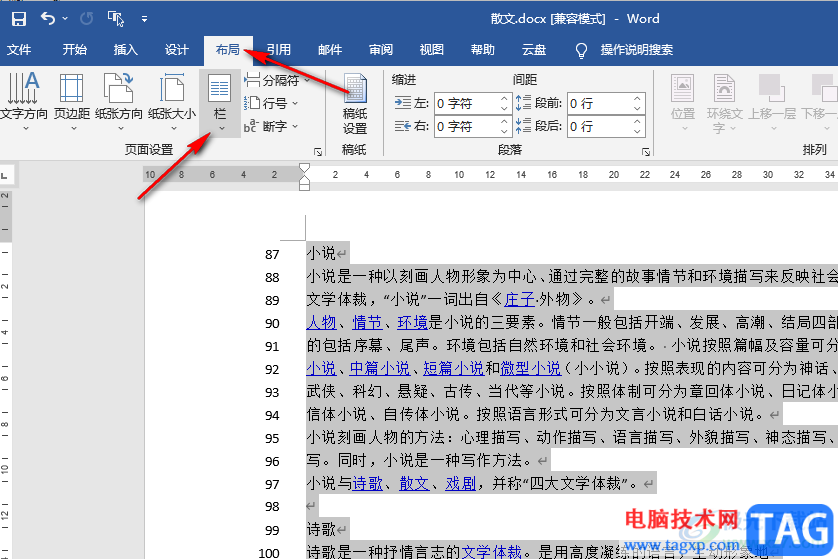Select the 布局 tab
The height and width of the screenshot is (559, 838).
228,50
